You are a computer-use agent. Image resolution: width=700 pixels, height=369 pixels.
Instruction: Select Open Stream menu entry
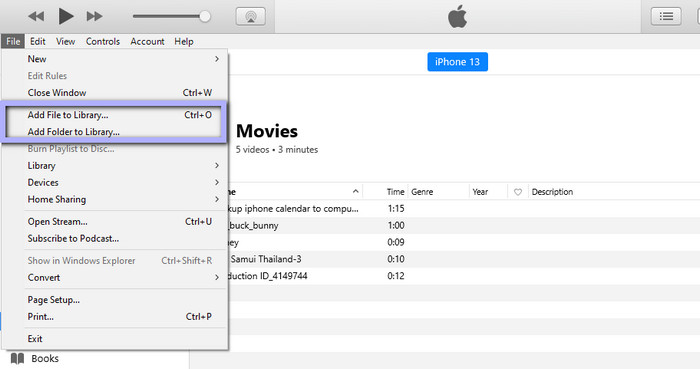coord(115,221)
